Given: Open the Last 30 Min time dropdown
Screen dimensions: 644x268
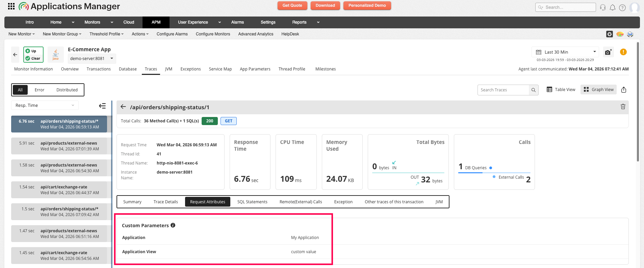Looking at the screenshot, I should pyautogui.click(x=565, y=52).
